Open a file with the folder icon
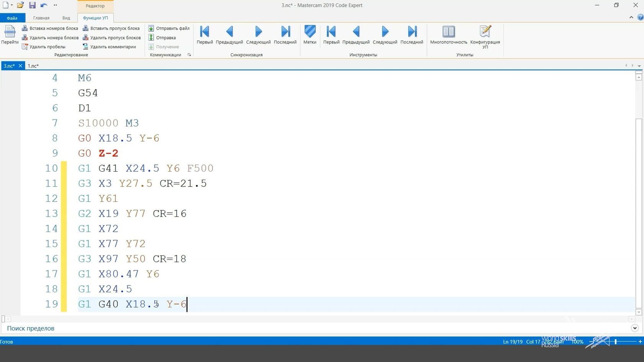The width and height of the screenshot is (644, 362). [x=20, y=5]
